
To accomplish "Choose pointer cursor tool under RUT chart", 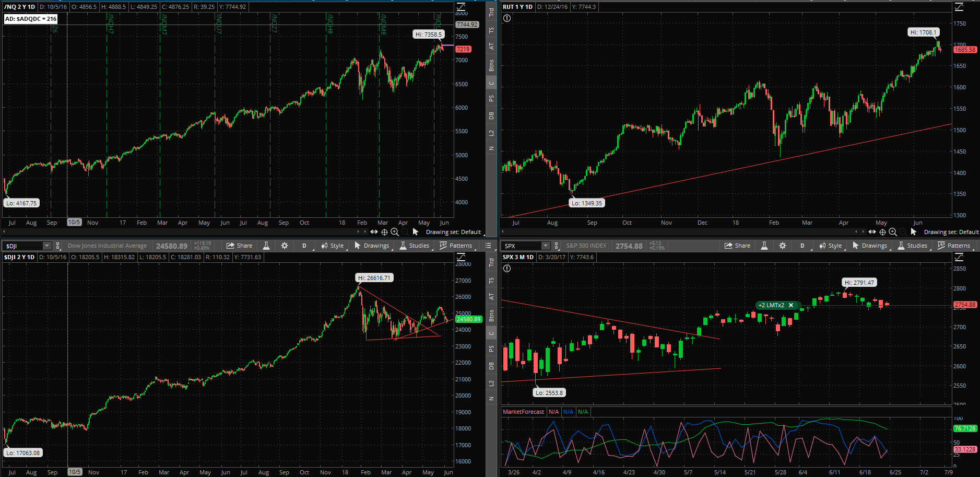I will (914, 232).
